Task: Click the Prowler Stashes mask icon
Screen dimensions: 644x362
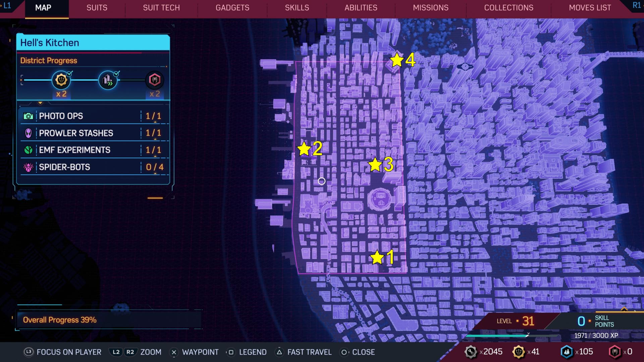Action: click(29, 133)
